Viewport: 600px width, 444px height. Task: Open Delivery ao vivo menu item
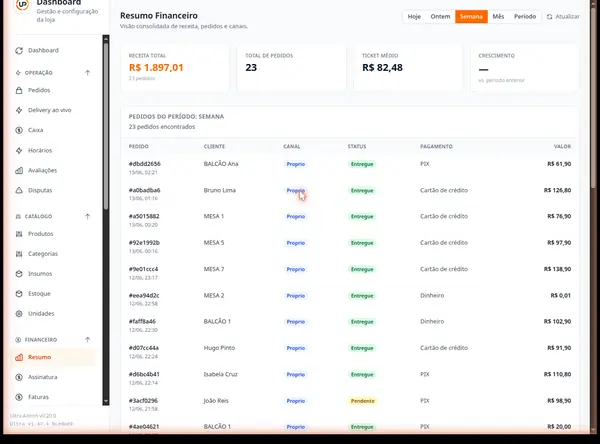pyautogui.click(x=50, y=110)
